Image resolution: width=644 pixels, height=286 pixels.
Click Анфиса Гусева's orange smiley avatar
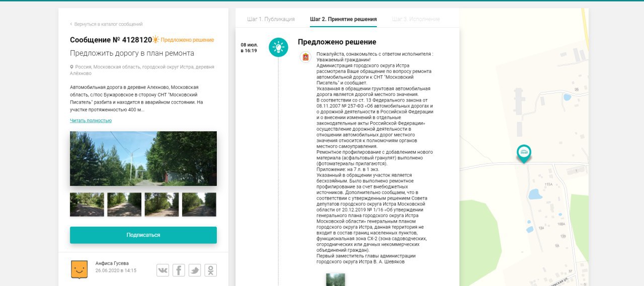(x=78, y=269)
